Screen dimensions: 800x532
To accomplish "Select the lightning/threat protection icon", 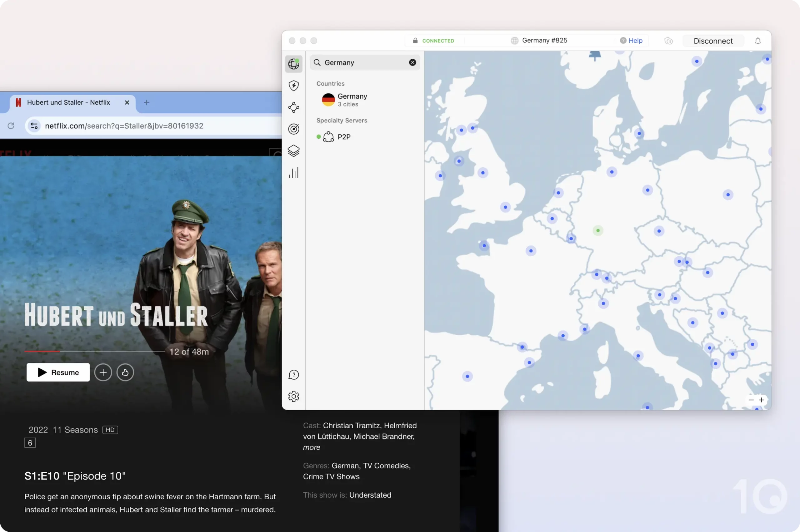I will tap(293, 86).
